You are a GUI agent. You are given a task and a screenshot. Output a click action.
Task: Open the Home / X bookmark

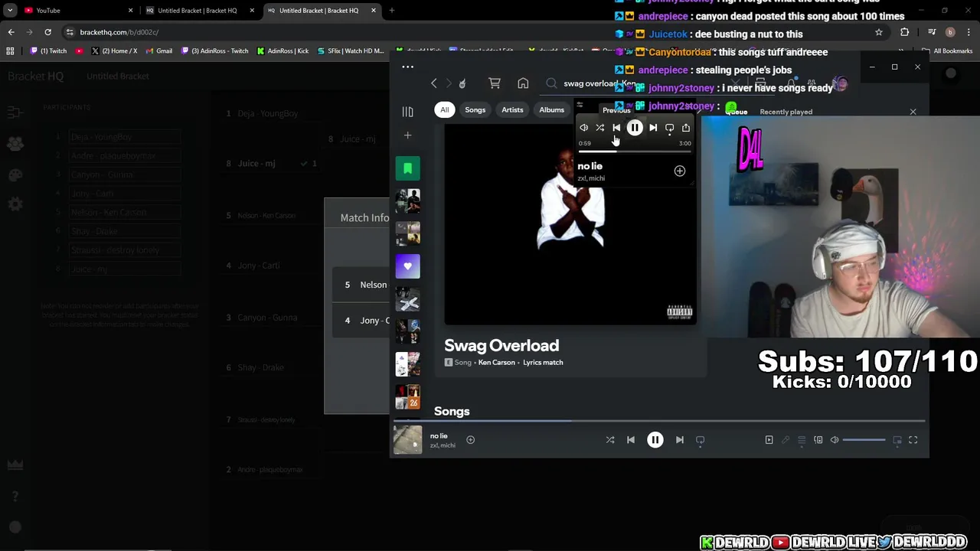click(x=113, y=51)
